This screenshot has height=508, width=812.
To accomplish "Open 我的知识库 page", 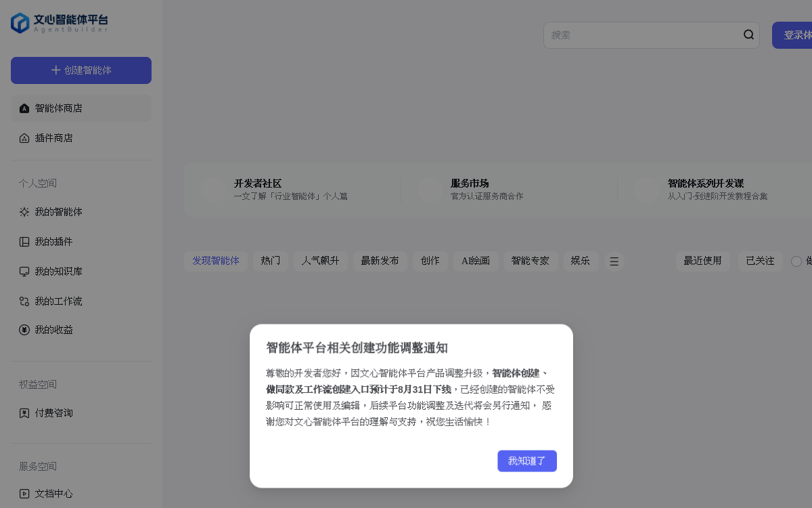I will click(81, 272).
